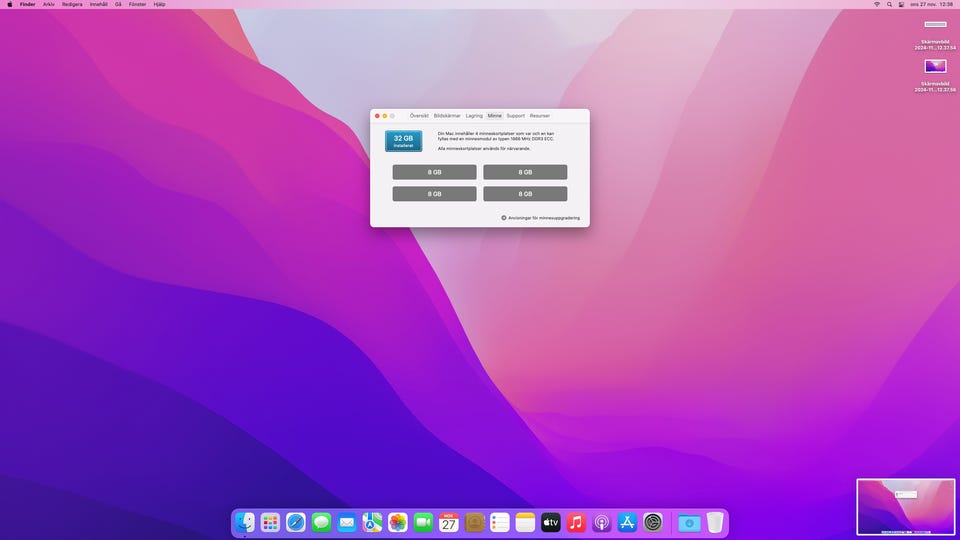Screen dimensions: 960x540
Task: Open the Photos app in the Dock
Action: tap(398, 522)
